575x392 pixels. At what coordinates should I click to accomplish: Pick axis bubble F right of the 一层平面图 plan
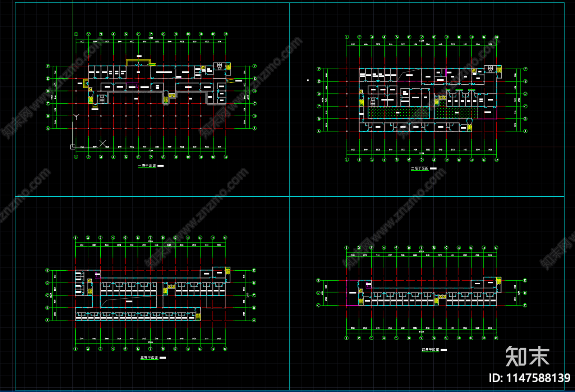click(x=254, y=66)
